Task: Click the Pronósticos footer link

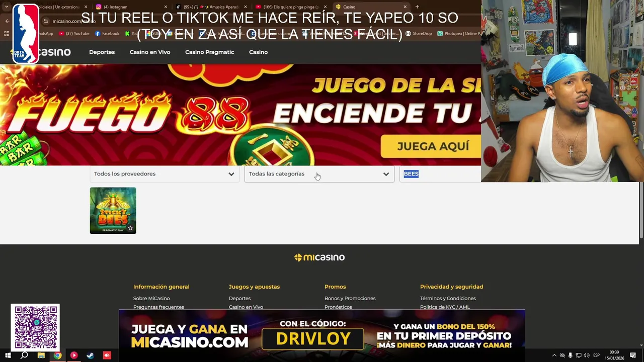Action: 338,307
